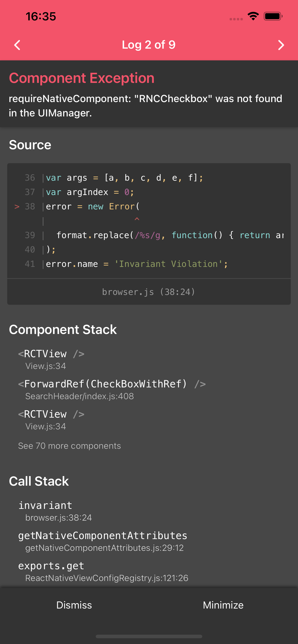
Task: Navigate to the previous log entry
Action: (x=17, y=45)
